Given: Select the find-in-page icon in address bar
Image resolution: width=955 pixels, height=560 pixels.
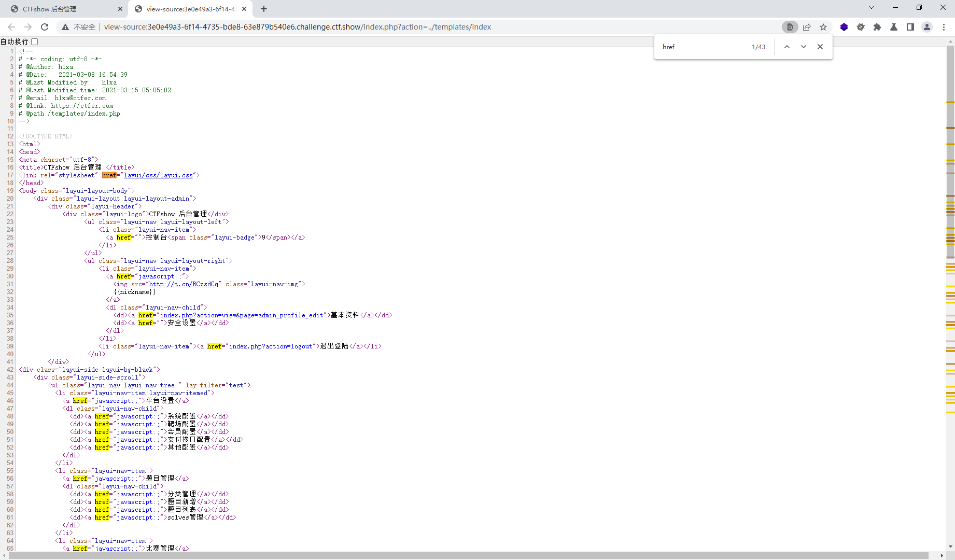Looking at the screenshot, I should [790, 27].
